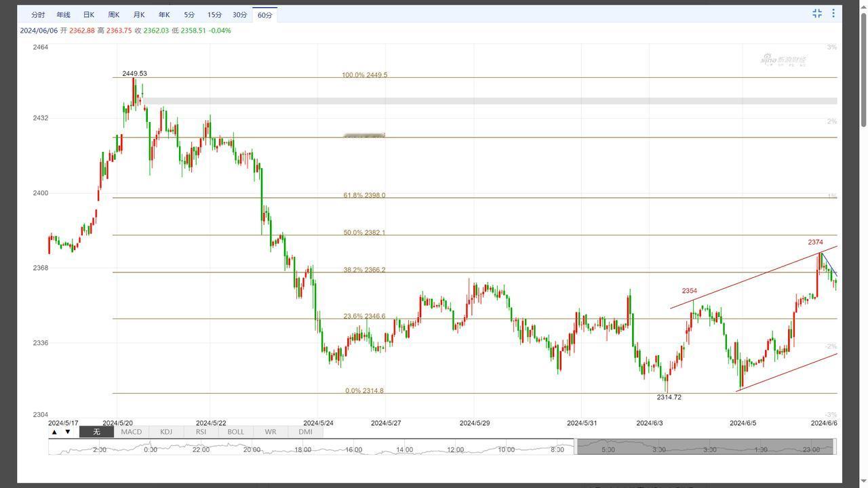Click the -0.04% change value in header
Viewport: 868px width, 488px height.
coord(219,30)
